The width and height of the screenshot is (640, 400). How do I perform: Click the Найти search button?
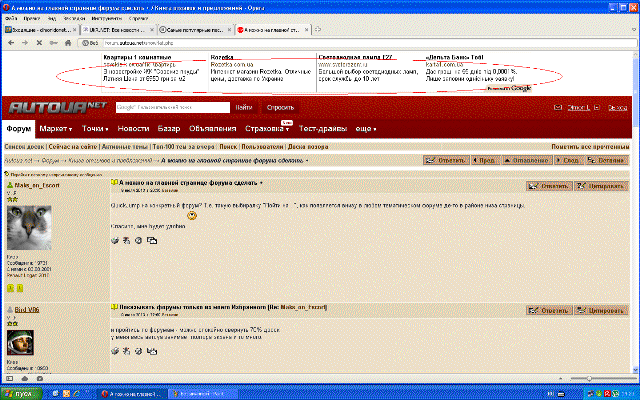click(244, 107)
